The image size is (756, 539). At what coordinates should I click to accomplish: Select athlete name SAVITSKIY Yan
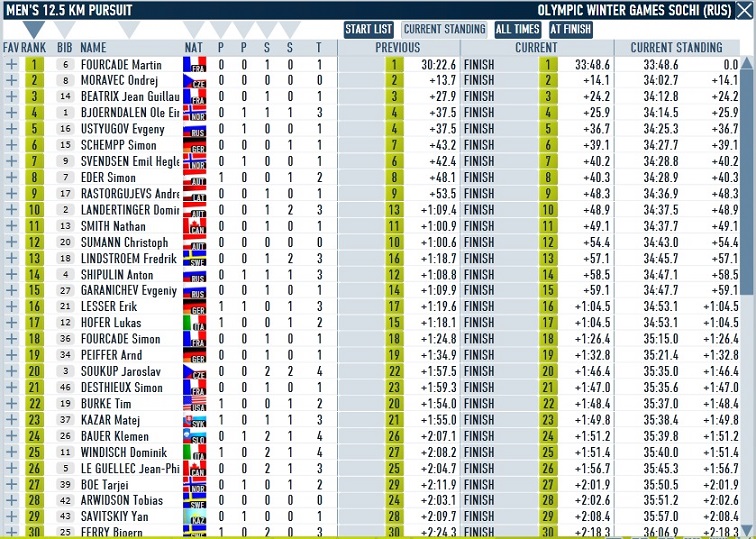114,517
